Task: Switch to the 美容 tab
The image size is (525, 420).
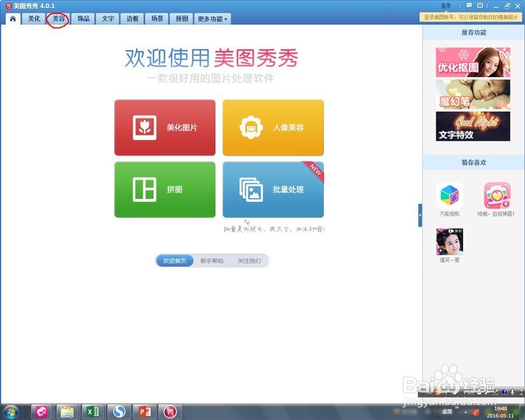Action: click(x=58, y=19)
